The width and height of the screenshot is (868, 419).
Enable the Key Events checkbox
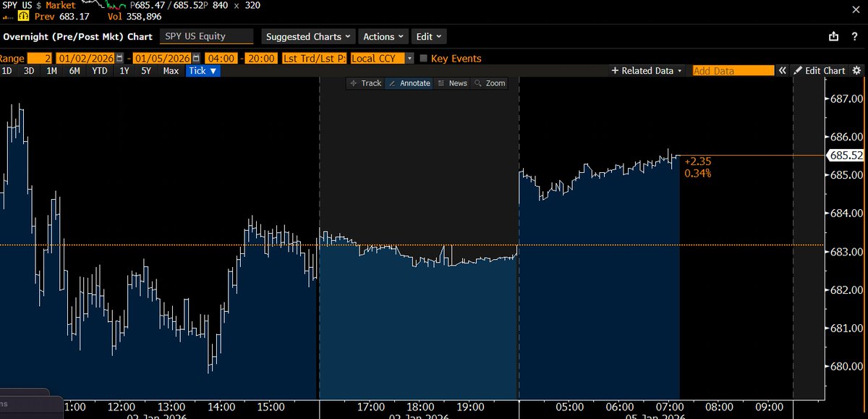click(x=425, y=59)
